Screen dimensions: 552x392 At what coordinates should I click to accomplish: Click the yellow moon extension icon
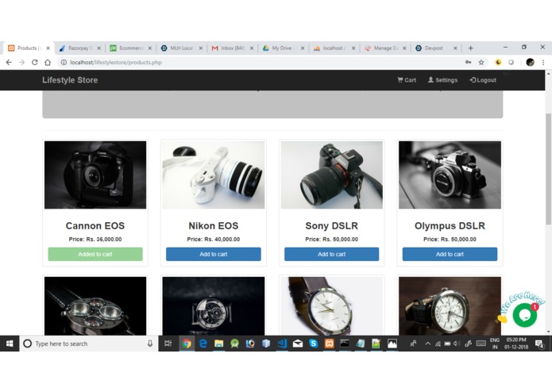pos(498,62)
